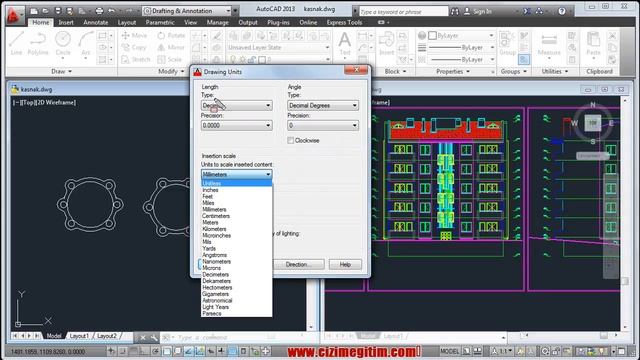Switch to the Annotate ribbon tab
Viewport: 640px width, 360px height.
coord(96,22)
